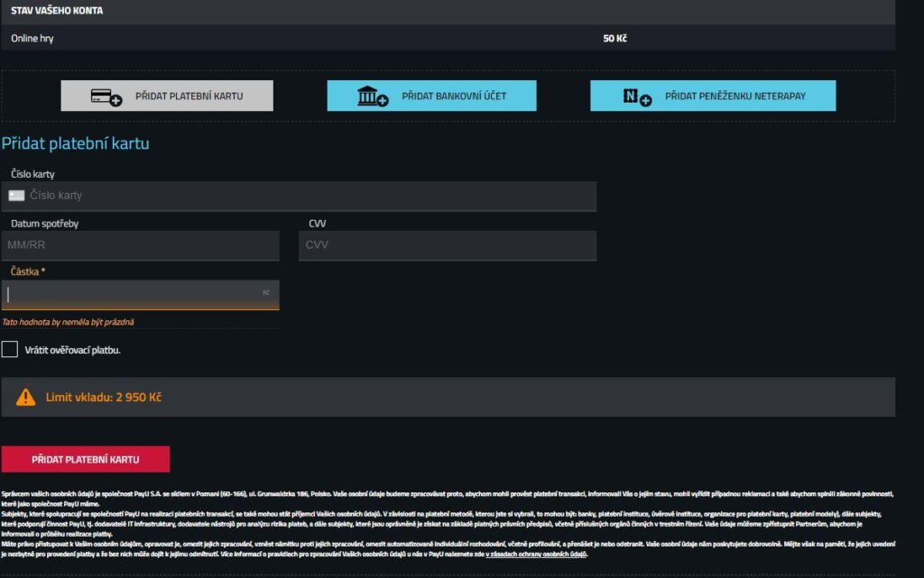Click the orange empty-value error message
The height and width of the screenshot is (578, 924).
click(61, 322)
